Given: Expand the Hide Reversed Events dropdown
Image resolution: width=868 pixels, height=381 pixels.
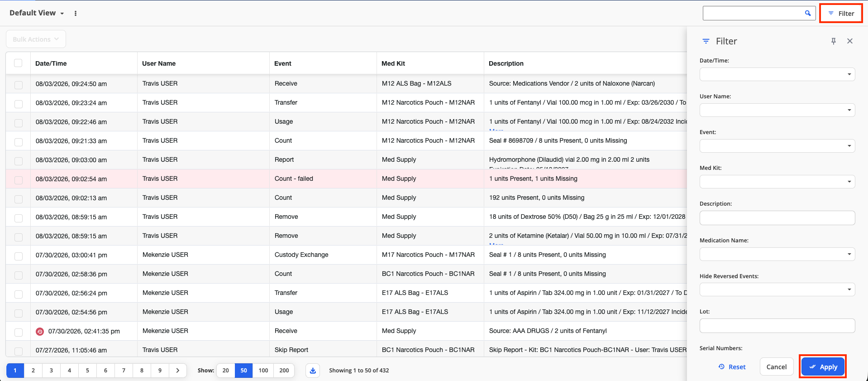Looking at the screenshot, I should coord(777,289).
